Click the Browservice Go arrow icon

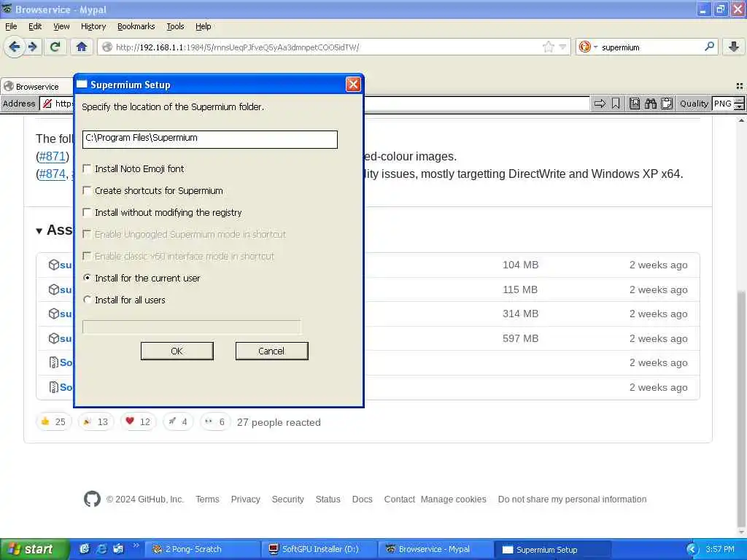600,104
